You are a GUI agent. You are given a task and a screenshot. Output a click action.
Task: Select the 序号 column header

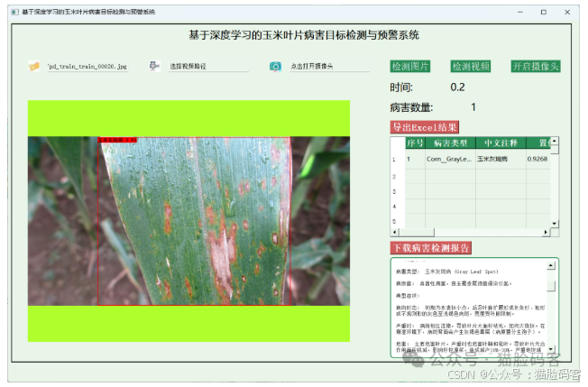[415, 143]
